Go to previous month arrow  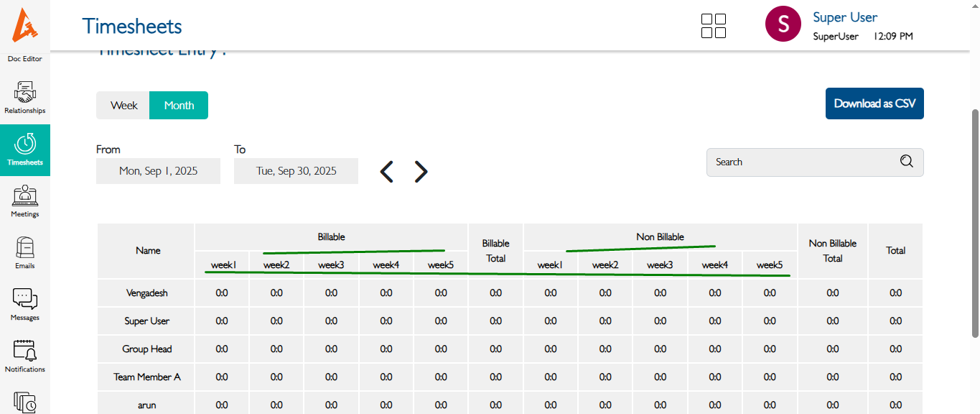386,172
